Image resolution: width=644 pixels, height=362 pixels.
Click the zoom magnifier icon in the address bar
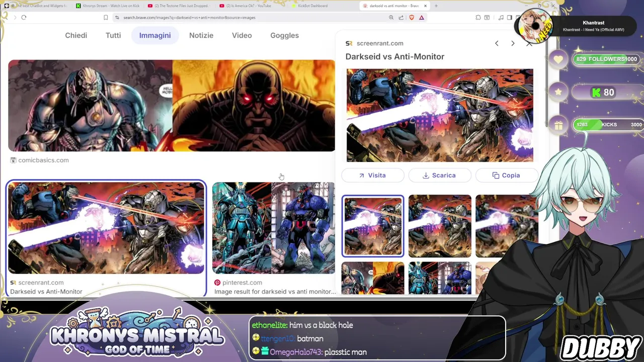[391, 18]
